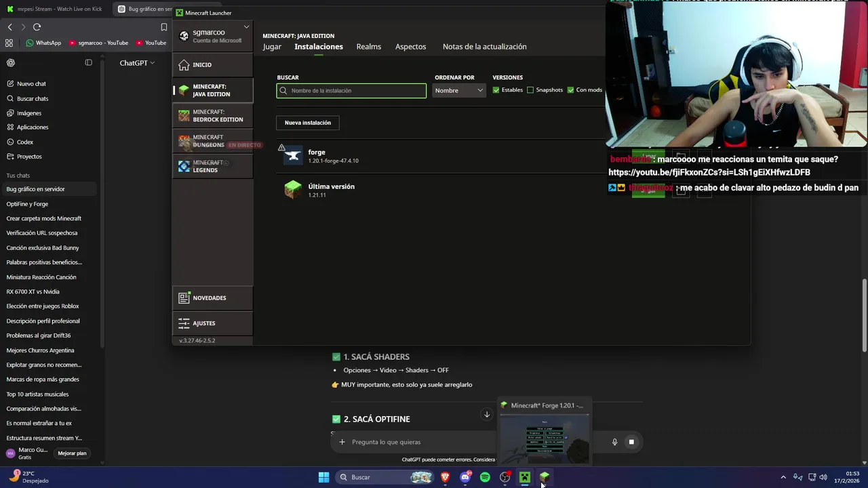The height and width of the screenshot is (488, 868).
Task: Click the browser back arrow
Action: point(9,27)
